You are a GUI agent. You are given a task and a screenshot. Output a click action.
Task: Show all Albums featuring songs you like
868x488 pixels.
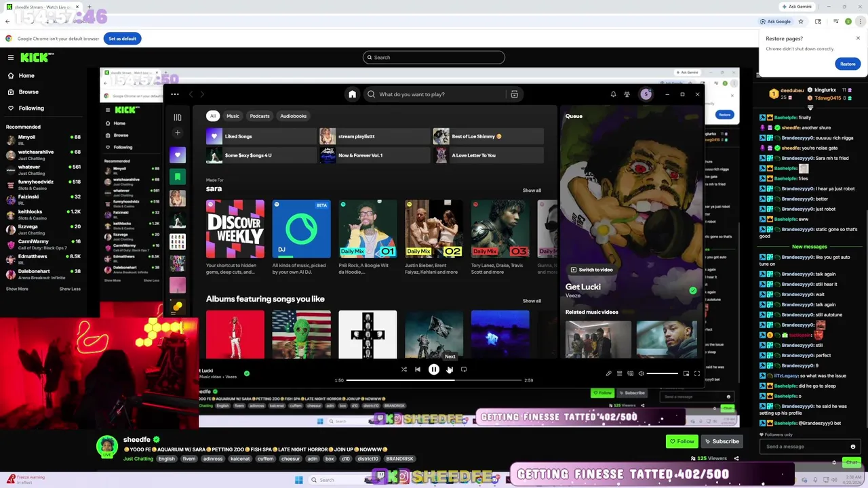pyautogui.click(x=532, y=301)
